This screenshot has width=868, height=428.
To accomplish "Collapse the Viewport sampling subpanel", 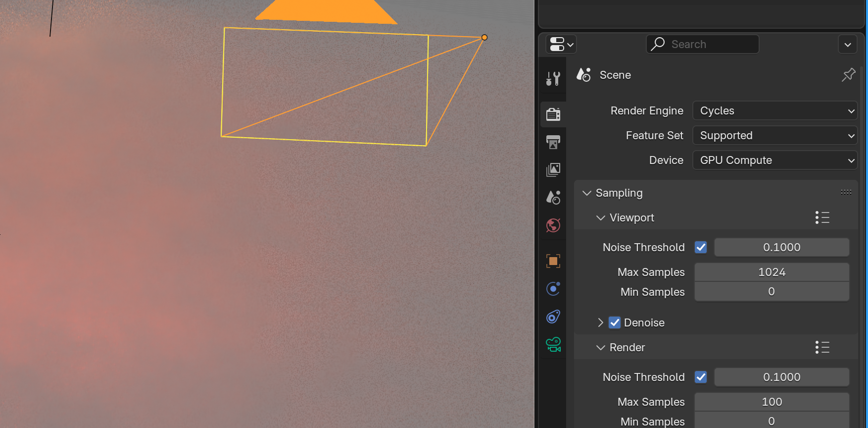I will (601, 217).
